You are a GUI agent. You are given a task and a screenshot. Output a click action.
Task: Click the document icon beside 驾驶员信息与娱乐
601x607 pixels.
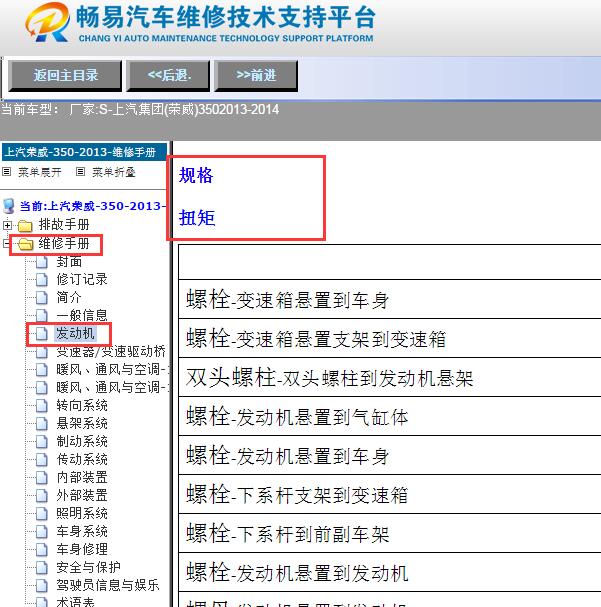(41, 585)
